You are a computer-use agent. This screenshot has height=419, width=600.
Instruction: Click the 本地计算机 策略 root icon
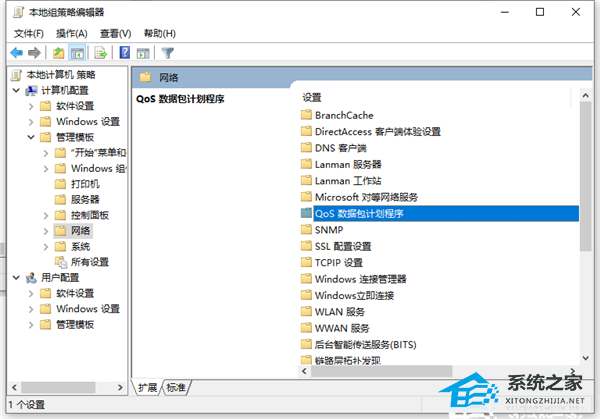pyautogui.click(x=16, y=75)
